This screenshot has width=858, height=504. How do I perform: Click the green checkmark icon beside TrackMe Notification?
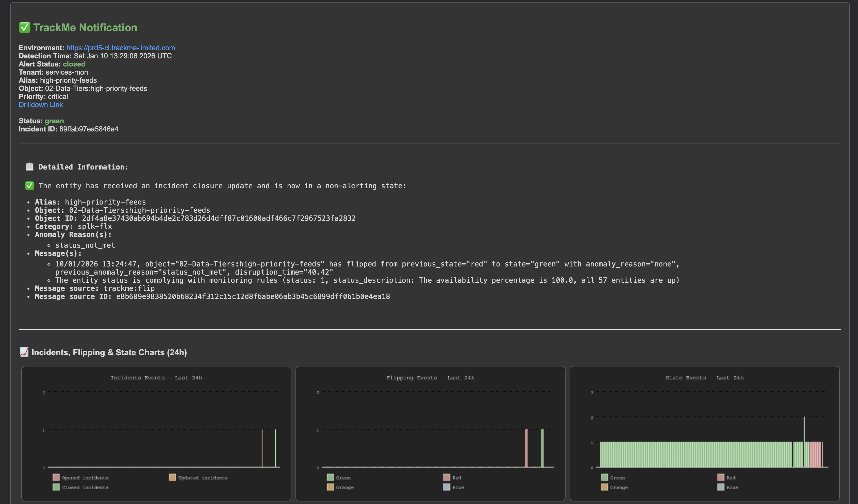(x=25, y=28)
